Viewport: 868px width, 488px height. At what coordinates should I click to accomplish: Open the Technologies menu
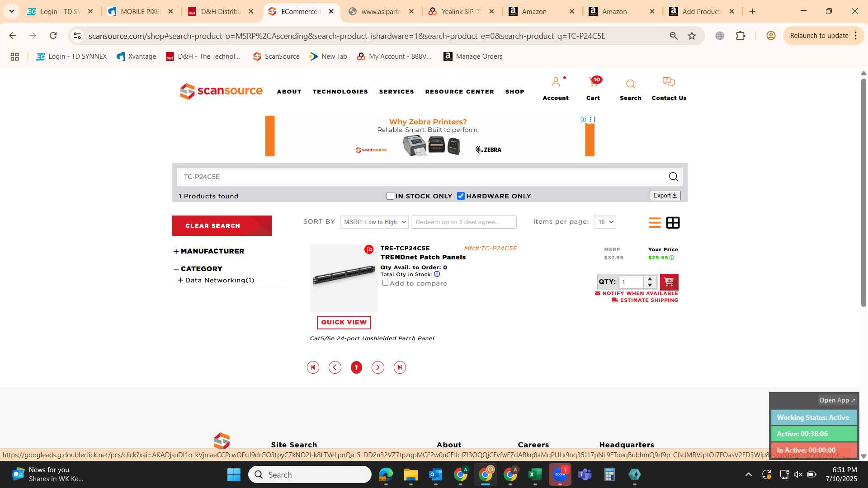click(x=340, y=92)
